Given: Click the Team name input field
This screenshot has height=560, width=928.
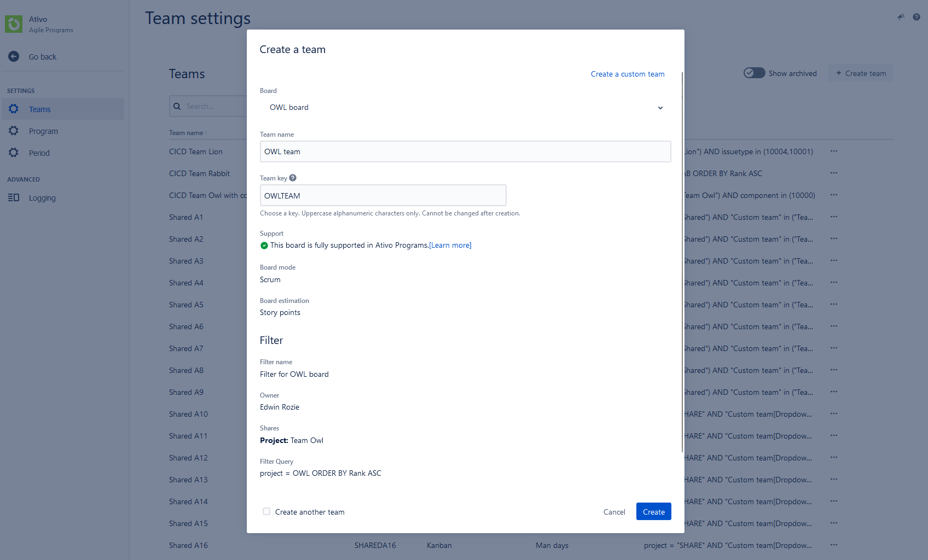Looking at the screenshot, I should 465,151.
